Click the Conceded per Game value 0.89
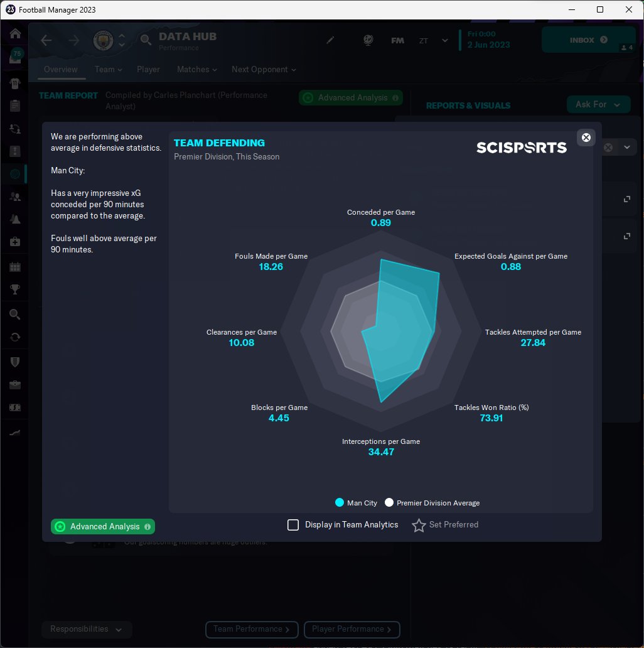 (381, 223)
